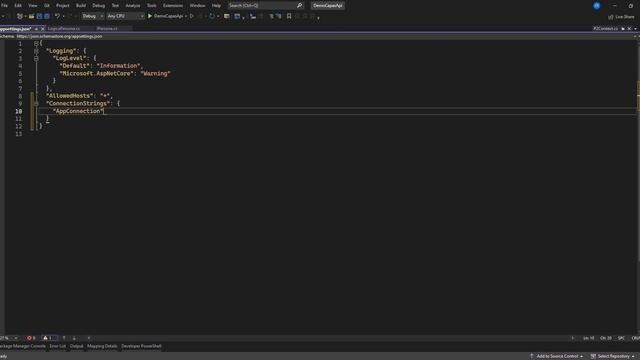Open the Any CPU platform dropdown
This screenshot has height=360, width=640.
(x=126, y=16)
